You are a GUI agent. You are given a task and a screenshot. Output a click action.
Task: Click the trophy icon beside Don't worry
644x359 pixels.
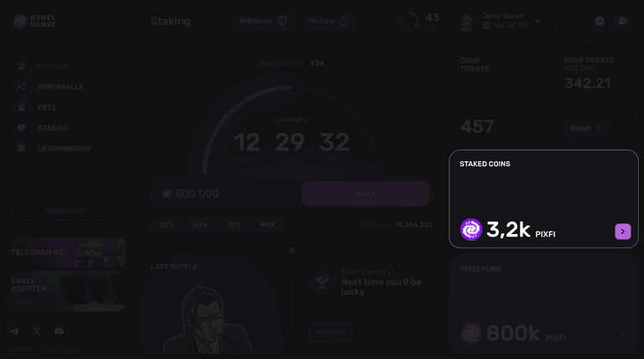322,281
